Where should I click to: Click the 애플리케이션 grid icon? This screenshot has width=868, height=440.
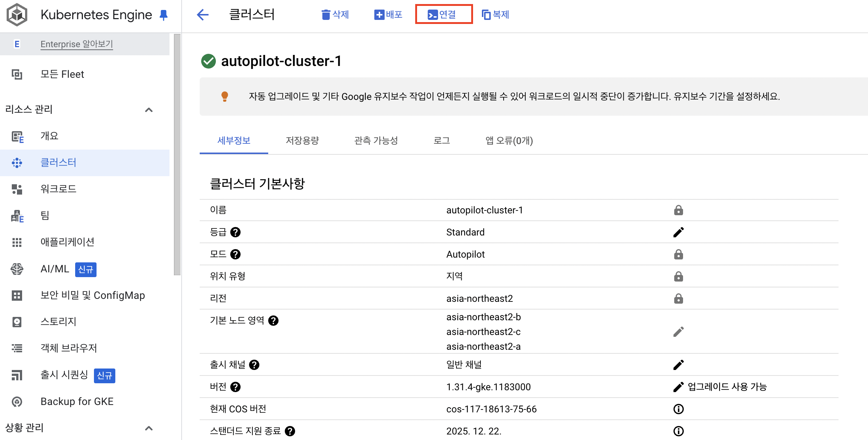17,242
